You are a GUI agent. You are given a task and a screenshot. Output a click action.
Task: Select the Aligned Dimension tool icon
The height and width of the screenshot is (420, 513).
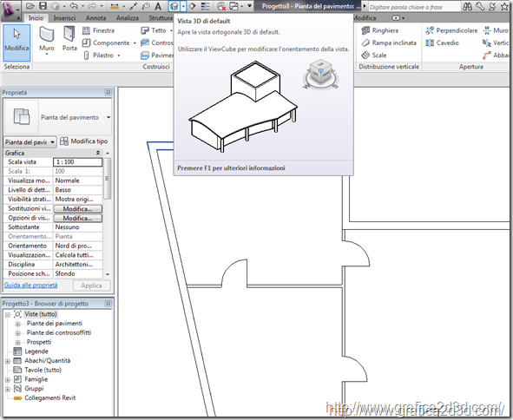pyautogui.click(x=134, y=6)
